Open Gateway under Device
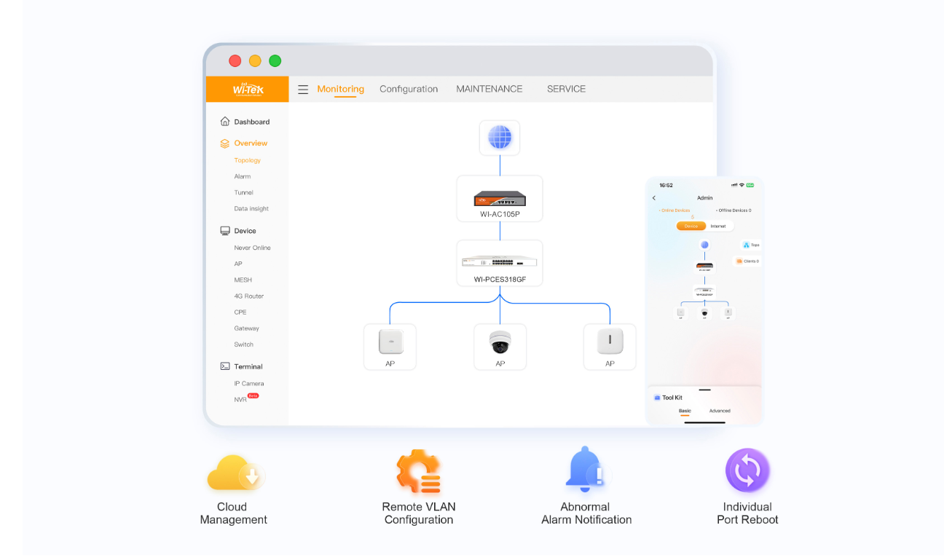This screenshot has height=560, width=944. (246, 328)
